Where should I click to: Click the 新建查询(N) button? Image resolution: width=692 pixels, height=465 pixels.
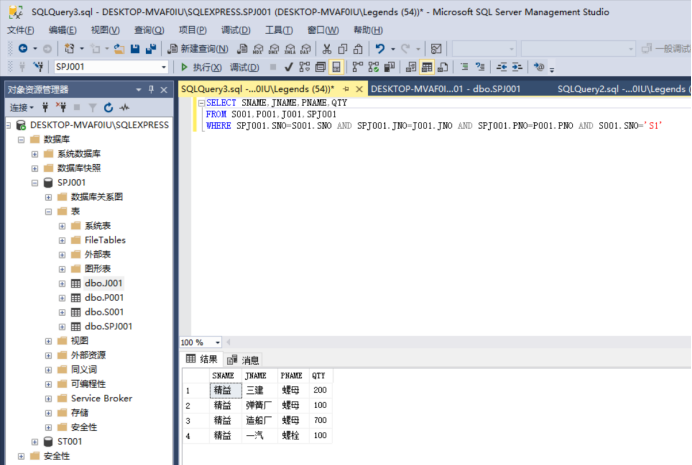199,49
